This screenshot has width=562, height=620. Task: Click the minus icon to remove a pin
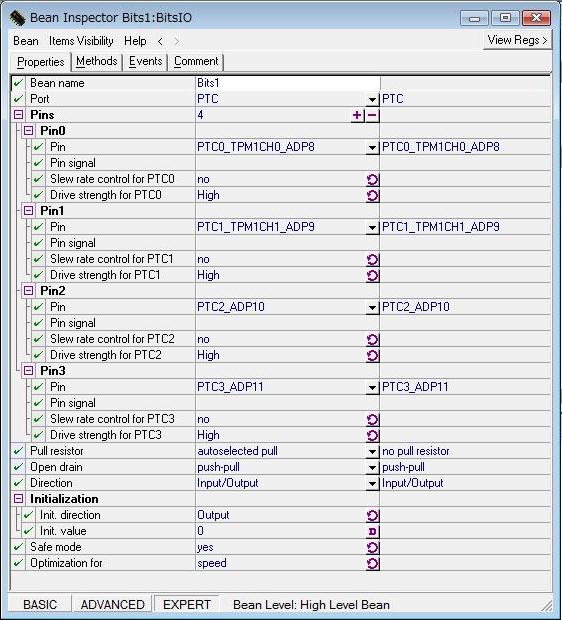(x=372, y=115)
